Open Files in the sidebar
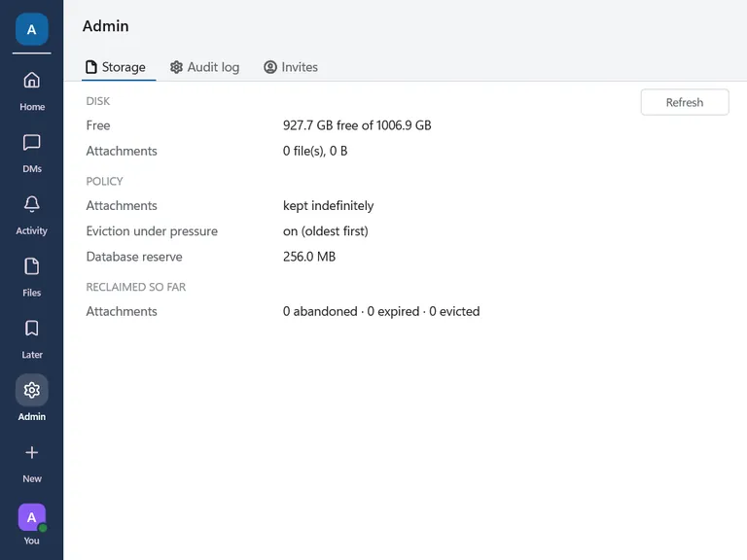The height and width of the screenshot is (560, 747). 31,277
